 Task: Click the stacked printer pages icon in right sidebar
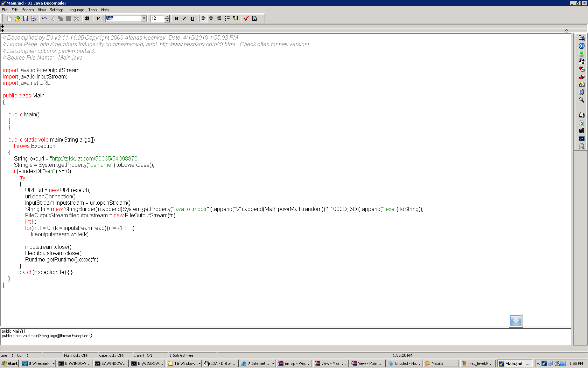pyautogui.click(x=581, y=115)
